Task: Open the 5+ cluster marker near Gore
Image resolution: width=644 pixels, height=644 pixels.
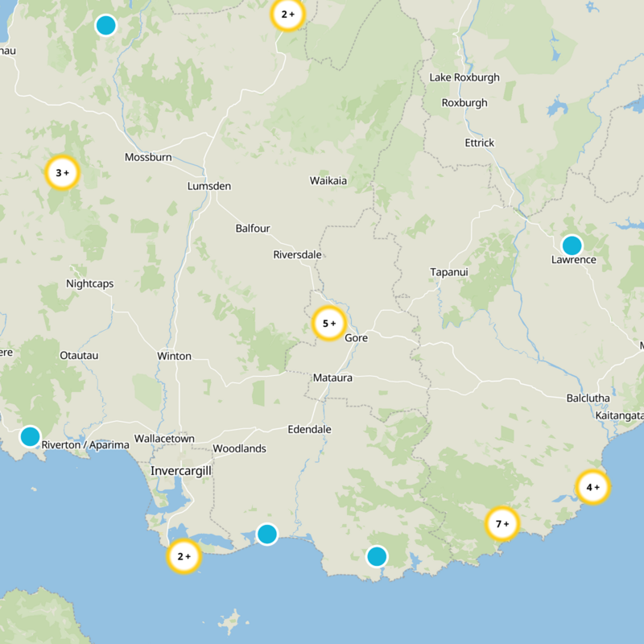Action: pos(329,324)
